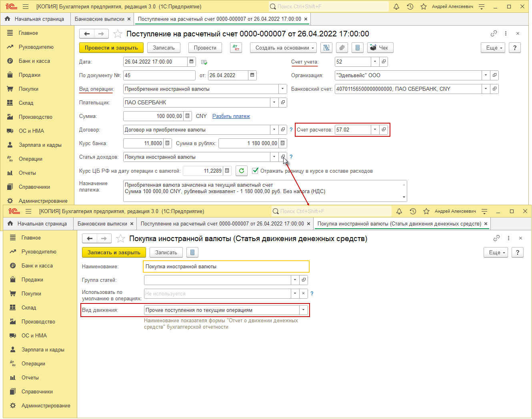Screen dimensions: 532x419
Task: Click Записать button in upper document
Action: (x=164, y=48)
